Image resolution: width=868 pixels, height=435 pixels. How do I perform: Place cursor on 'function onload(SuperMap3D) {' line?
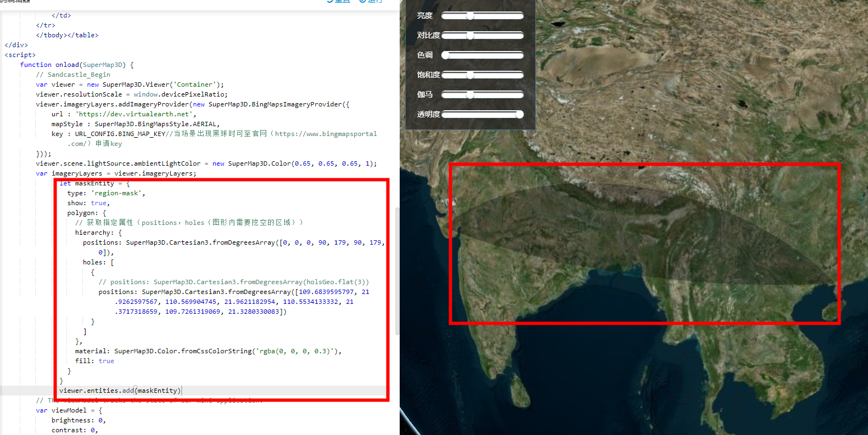click(x=77, y=65)
